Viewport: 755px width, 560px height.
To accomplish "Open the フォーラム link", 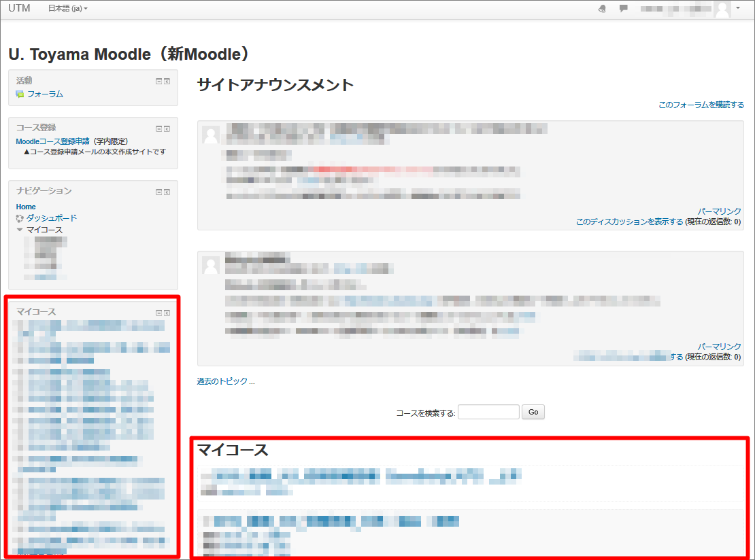I will coord(45,94).
